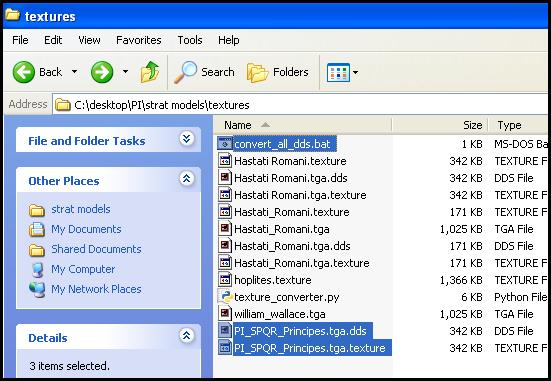Click Shared Documents folder icon
The image size is (551, 381).
(37, 250)
